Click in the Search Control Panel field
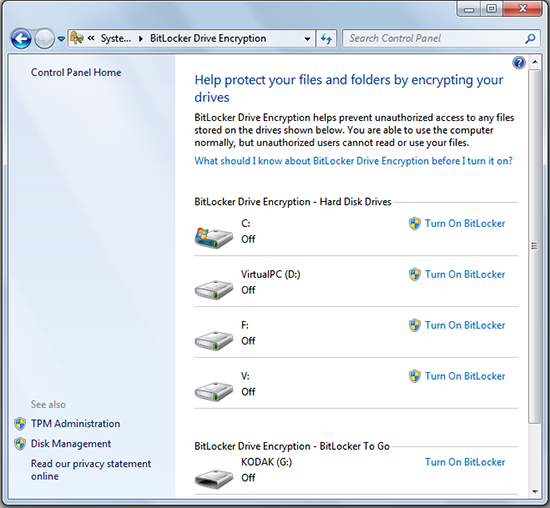Screen dimensions: 550x508 [434, 38]
